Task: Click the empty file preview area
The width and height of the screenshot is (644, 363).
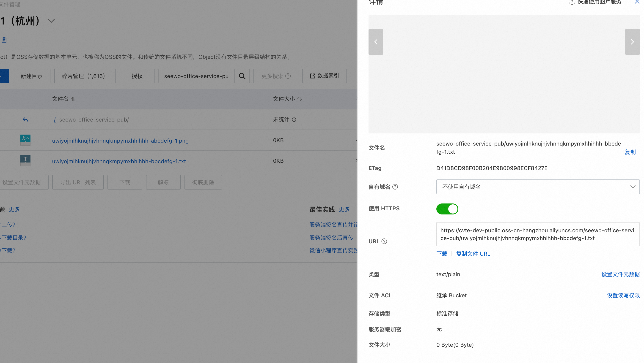Action: click(504, 74)
